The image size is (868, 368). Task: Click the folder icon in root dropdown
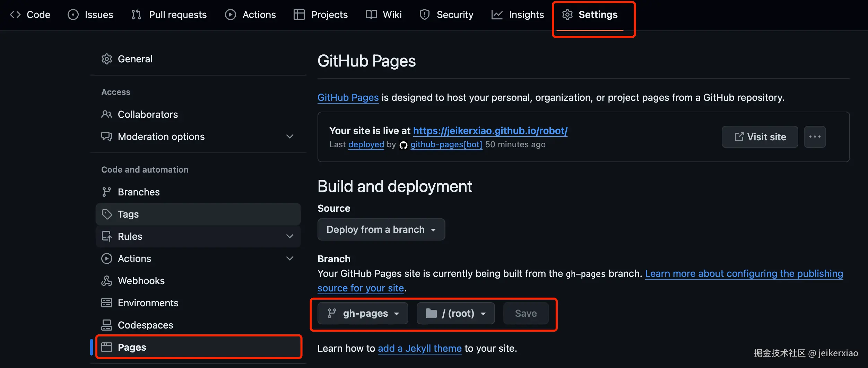(431, 313)
